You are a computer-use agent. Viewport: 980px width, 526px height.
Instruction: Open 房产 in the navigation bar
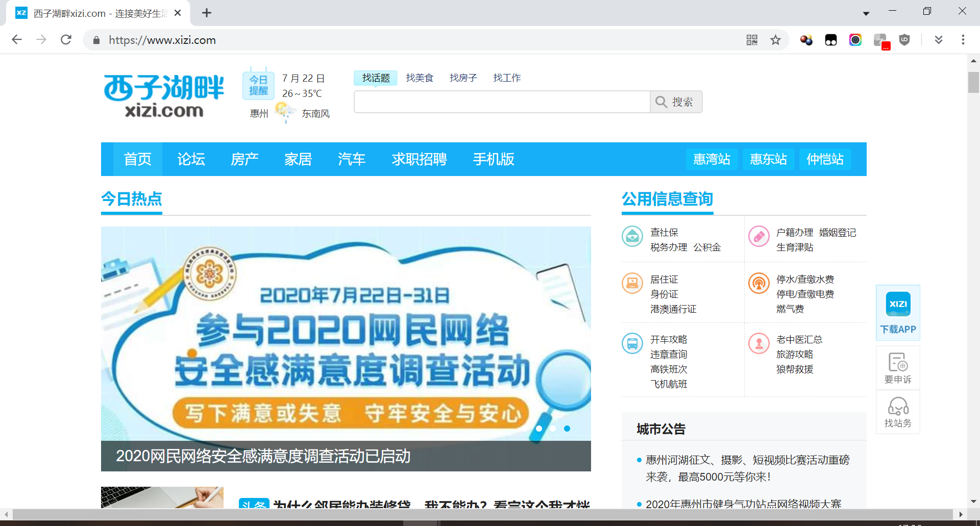(x=245, y=159)
